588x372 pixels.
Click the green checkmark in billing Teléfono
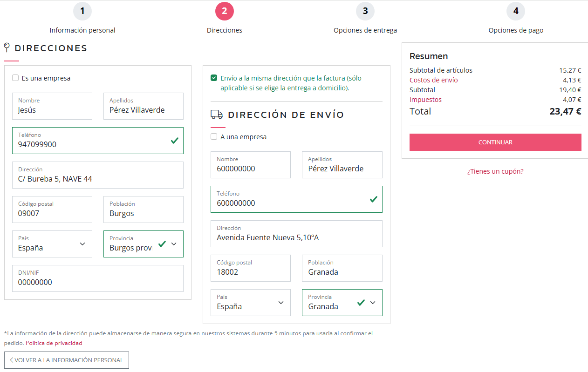(x=175, y=140)
